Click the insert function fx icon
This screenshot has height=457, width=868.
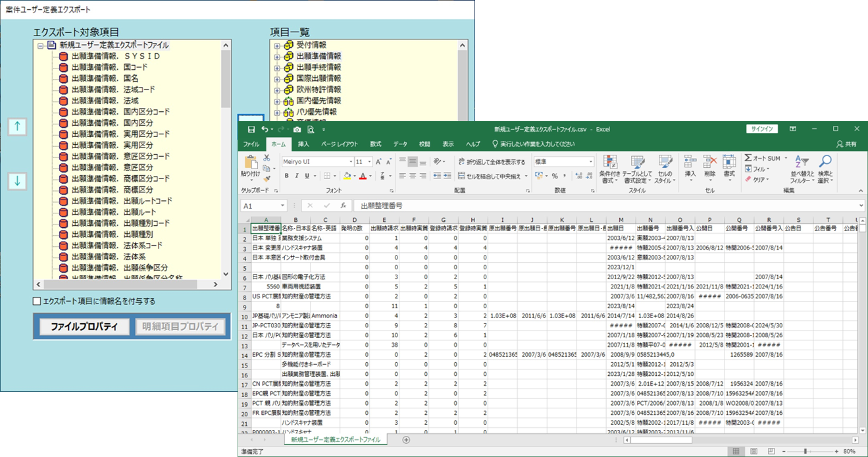click(x=343, y=206)
